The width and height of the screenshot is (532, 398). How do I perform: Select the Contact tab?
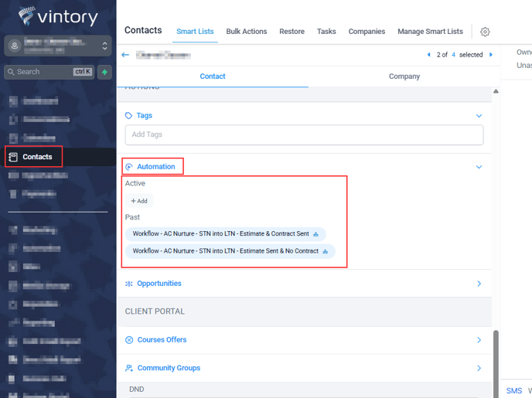[x=213, y=77]
